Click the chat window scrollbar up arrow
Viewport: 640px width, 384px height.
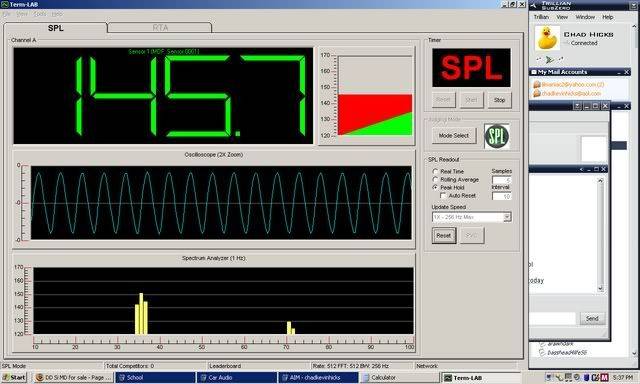[x=600, y=180]
